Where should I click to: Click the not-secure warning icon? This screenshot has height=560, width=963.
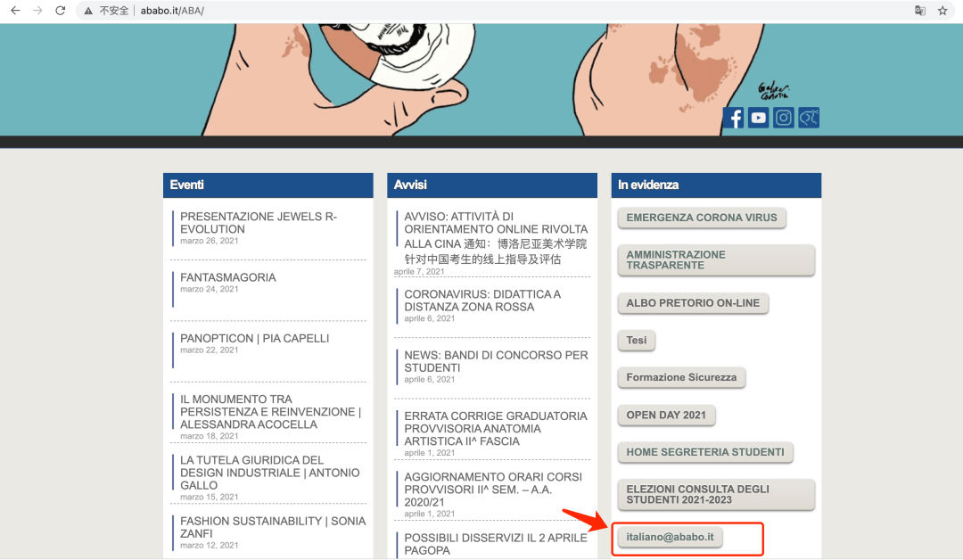tap(88, 11)
